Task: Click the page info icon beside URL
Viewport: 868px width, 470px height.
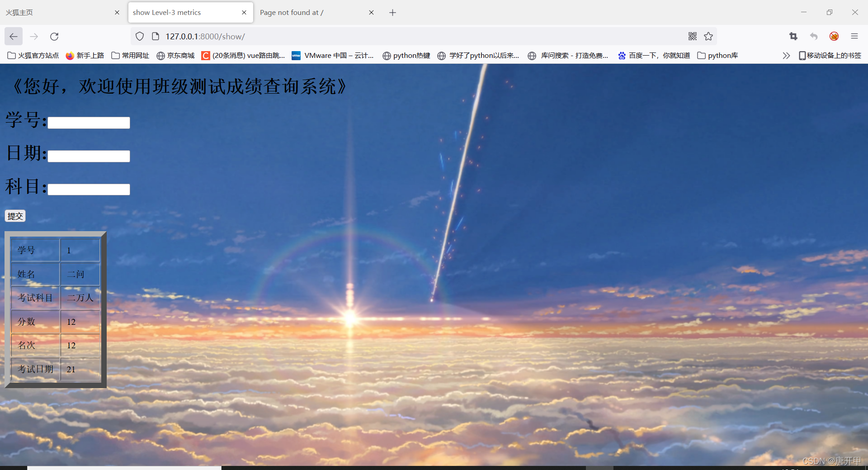Action: pyautogui.click(x=156, y=37)
